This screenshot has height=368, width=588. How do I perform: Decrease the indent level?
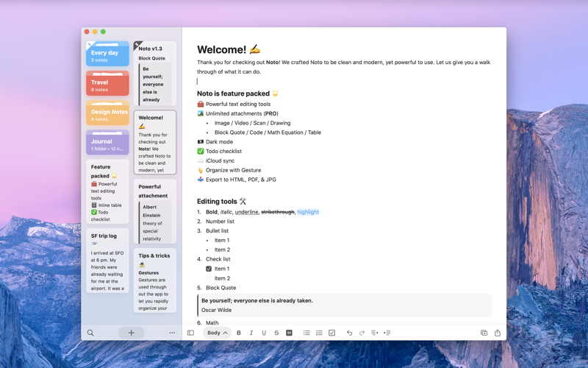point(374,333)
